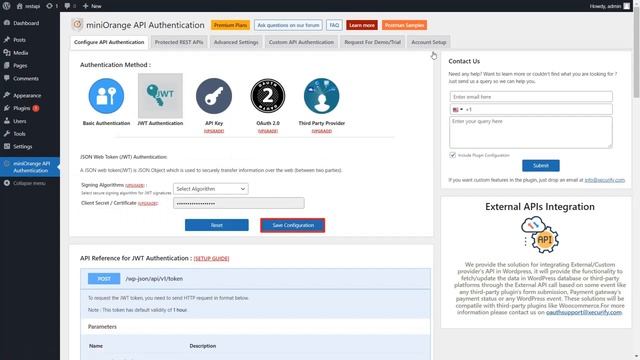This screenshot has width=640, height=360.
Task: Click the Reset button
Action: pos(217,225)
